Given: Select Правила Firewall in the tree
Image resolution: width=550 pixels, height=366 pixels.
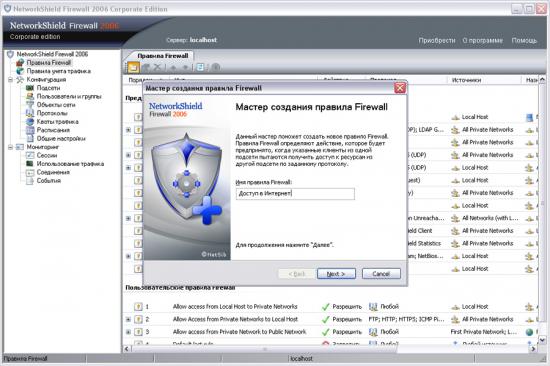Looking at the screenshot, I should tap(49, 62).
